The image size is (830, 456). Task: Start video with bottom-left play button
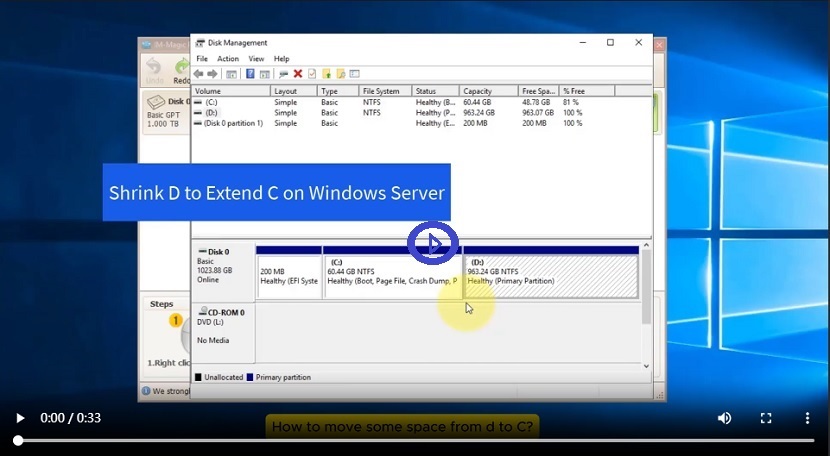pyautogui.click(x=20, y=418)
